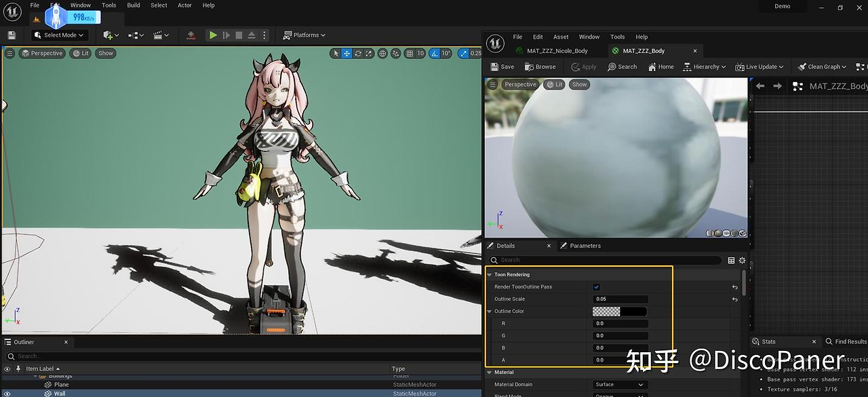The height and width of the screenshot is (397, 868).
Task: Toggle grid snapping icon in viewport
Action: (410, 54)
